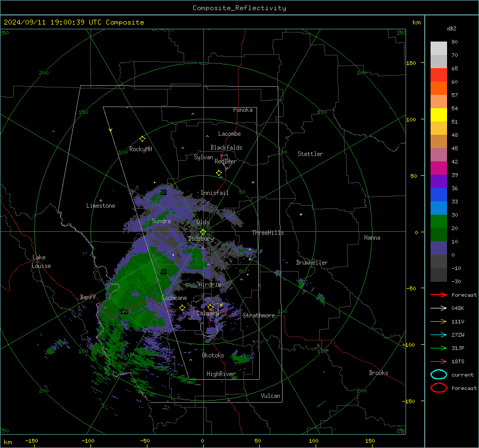Click the Innisfail label
479x448 pixels.
[x=214, y=193]
